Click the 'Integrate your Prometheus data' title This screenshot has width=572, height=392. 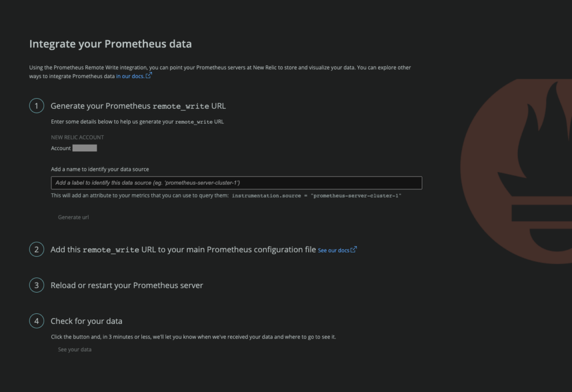coord(110,44)
